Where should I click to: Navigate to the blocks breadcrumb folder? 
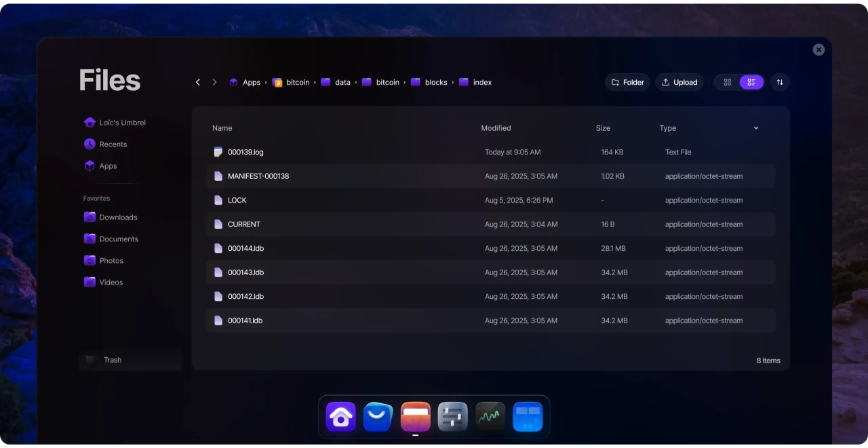(x=435, y=82)
